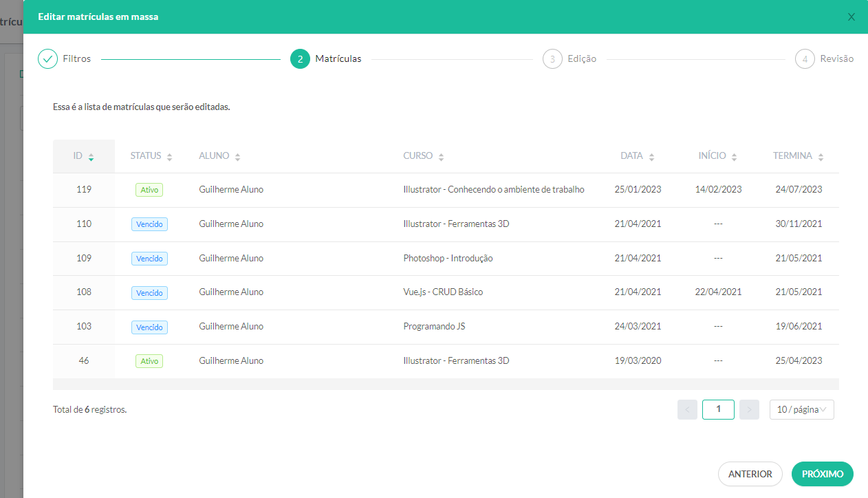Image resolution: width=868 pixels, height=498 pixels.
Task: Click the ANTERIOR button
Action: coord(750,474)
